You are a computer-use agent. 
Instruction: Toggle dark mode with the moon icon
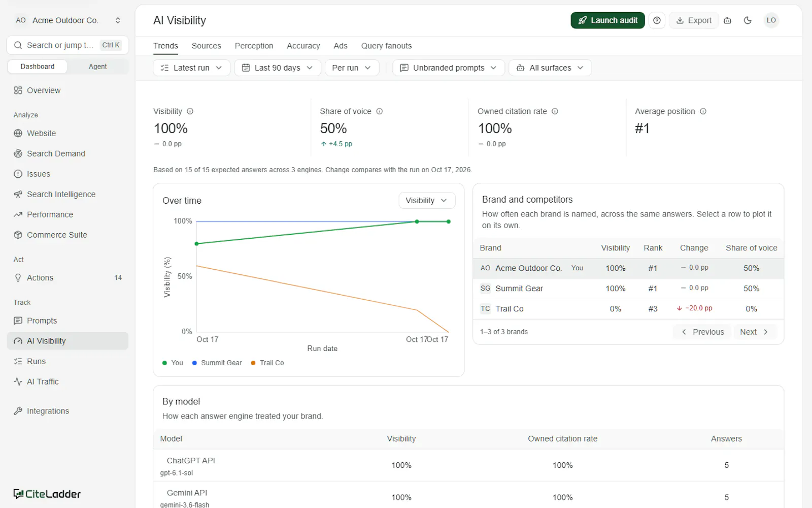point(748,20)
